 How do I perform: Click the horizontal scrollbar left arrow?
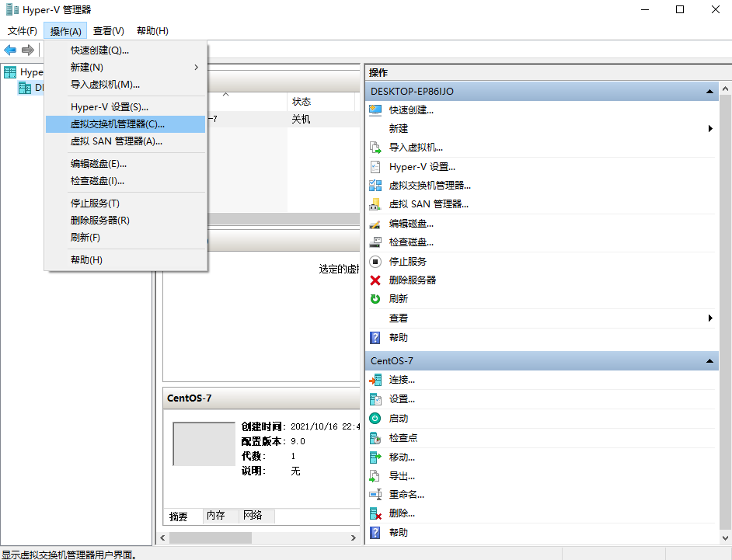click(163, 538)
